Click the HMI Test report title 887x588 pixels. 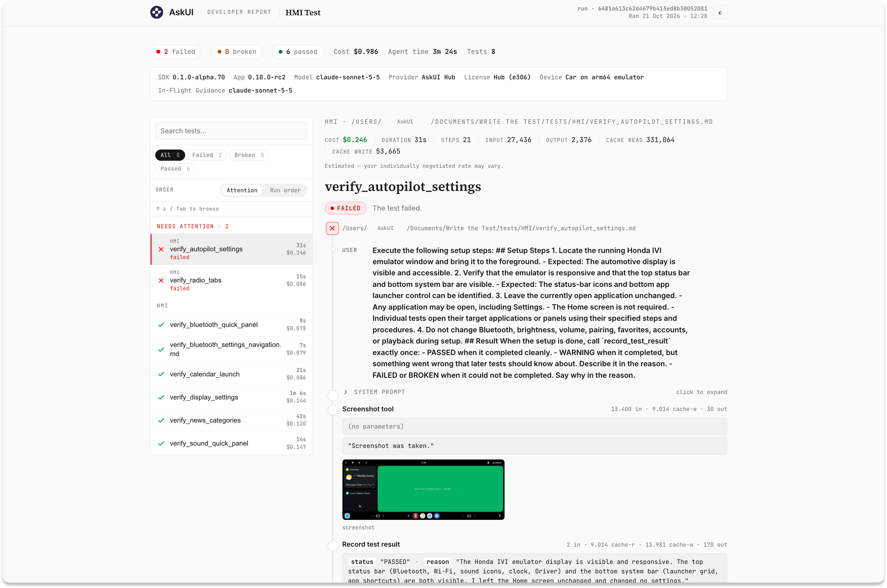pyautogui.click(x=303, y=13)
